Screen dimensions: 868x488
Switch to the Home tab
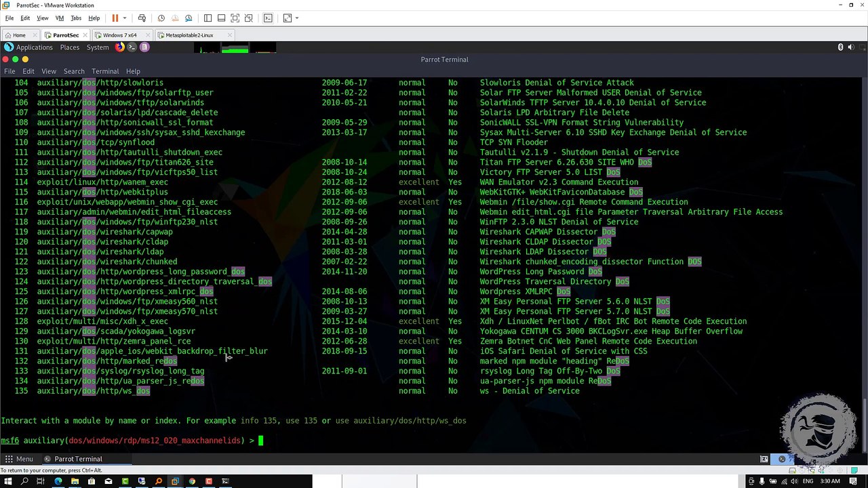tap(19, 35)
